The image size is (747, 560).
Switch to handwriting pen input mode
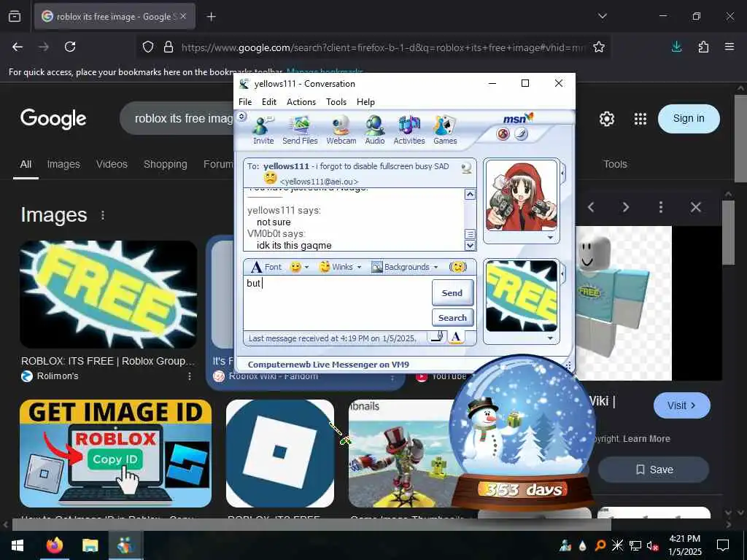click(x=437, y=337)
